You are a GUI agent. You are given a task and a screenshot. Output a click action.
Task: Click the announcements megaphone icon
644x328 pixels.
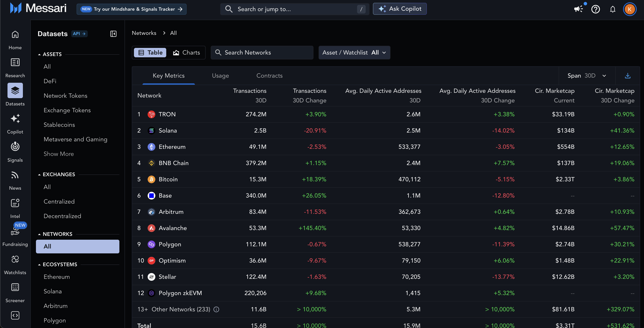click(x=578, y=9)
